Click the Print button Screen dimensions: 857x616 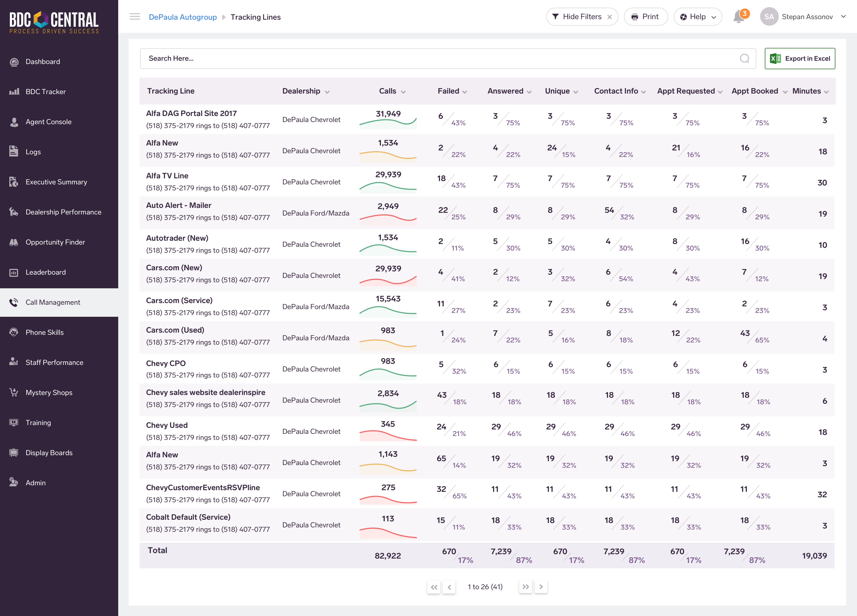[x=645, y=17]
